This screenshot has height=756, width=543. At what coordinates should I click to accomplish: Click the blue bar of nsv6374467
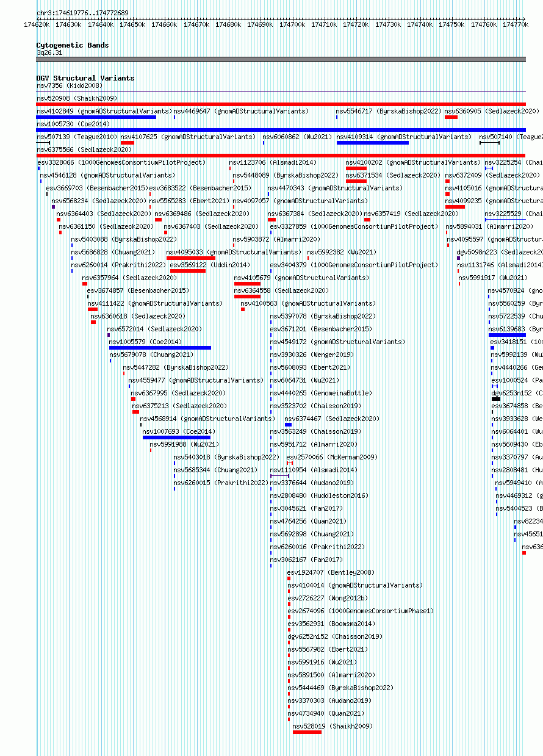coord(288,425)
